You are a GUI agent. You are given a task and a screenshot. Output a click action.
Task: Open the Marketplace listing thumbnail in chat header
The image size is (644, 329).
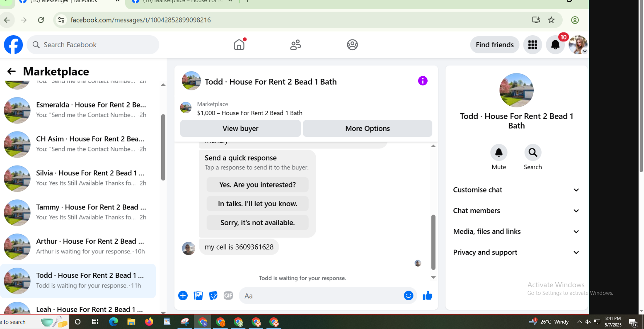pyautogui.click(x=186, y=108)
